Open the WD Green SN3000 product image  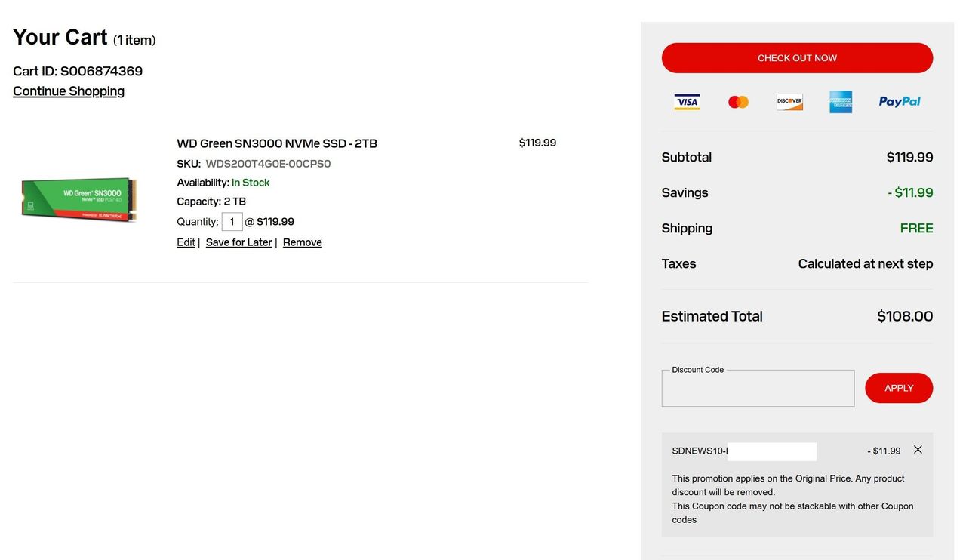(79, 199)
